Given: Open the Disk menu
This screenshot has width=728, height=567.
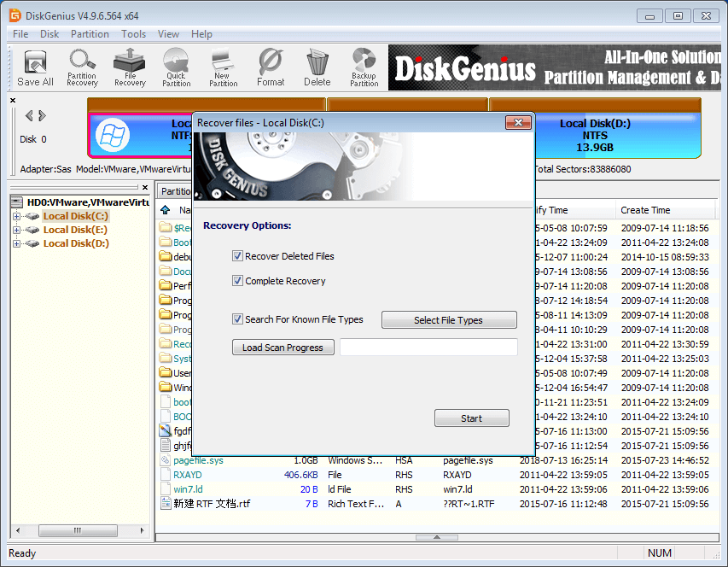Looking at the screenshot, I should click(x=50, y=34).
